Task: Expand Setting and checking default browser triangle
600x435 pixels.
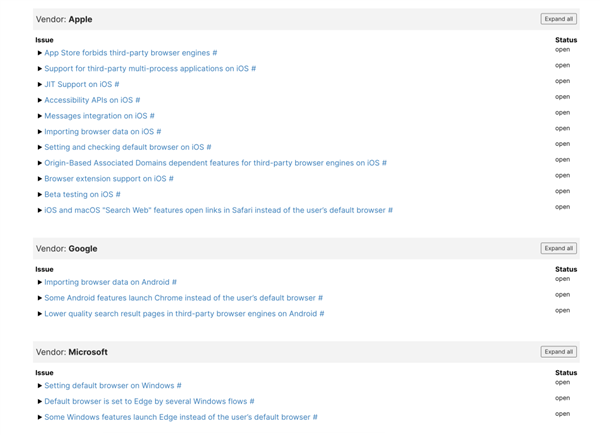Action: pyautogui.click(x=40, y=147)
